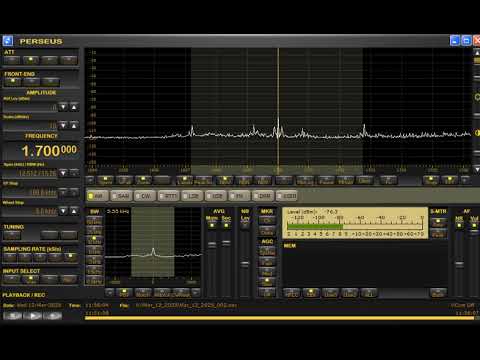The image size is (480, 360).
Task: Select the RTTY demodulation mode
Action: click(168, 196)
